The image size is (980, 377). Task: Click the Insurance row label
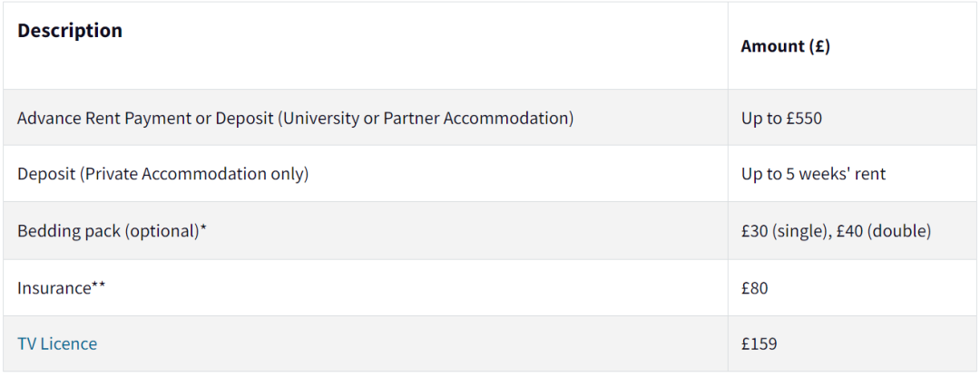62,288
